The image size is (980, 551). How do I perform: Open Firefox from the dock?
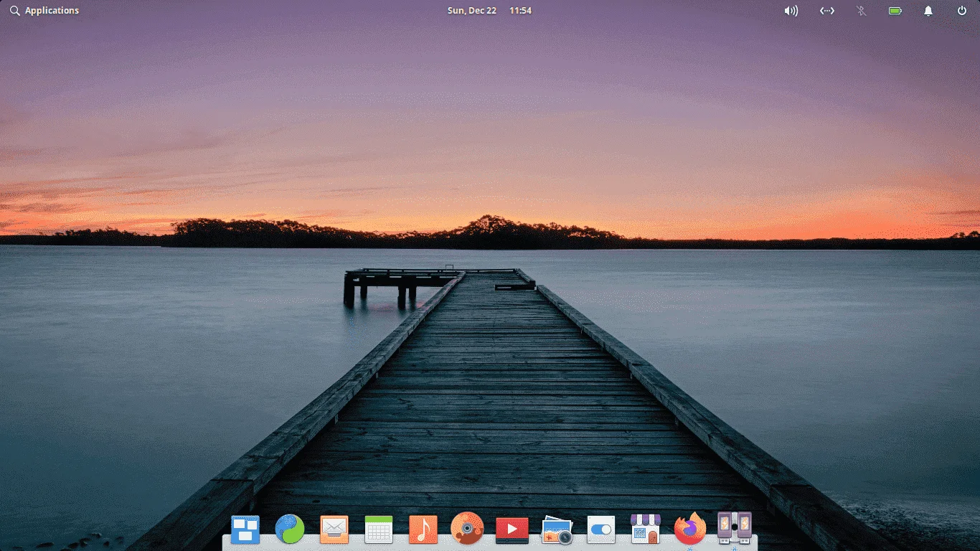pyautogui.click(x=690, y=529)
